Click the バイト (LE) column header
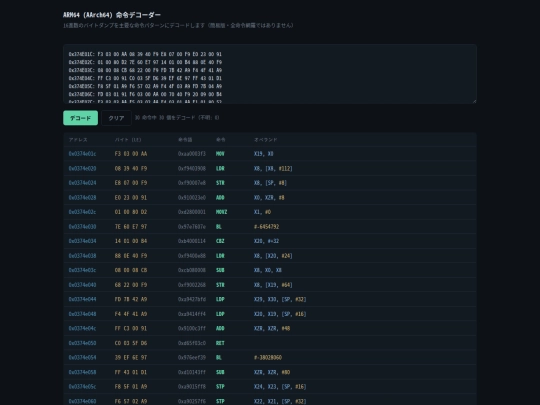540x405 pixels. pos(128,139)
